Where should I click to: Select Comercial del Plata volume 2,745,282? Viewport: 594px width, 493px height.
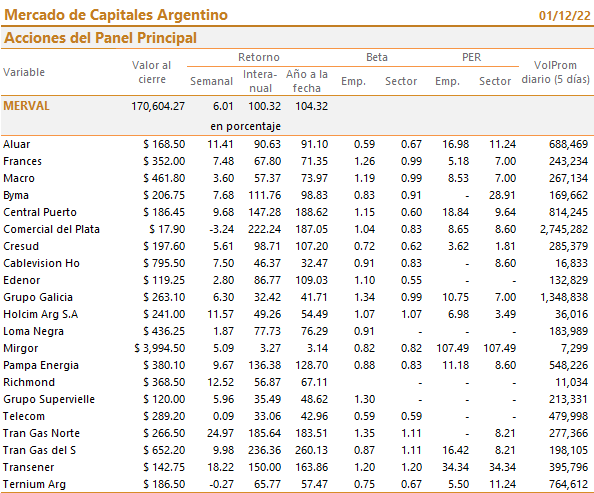(564, 229)
